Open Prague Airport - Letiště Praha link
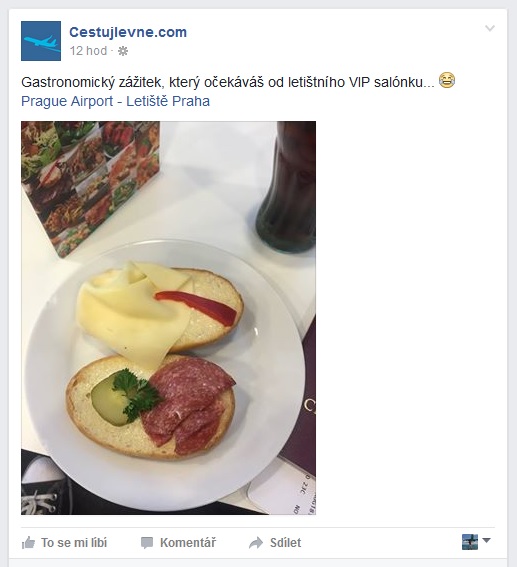 pos(115,101)
